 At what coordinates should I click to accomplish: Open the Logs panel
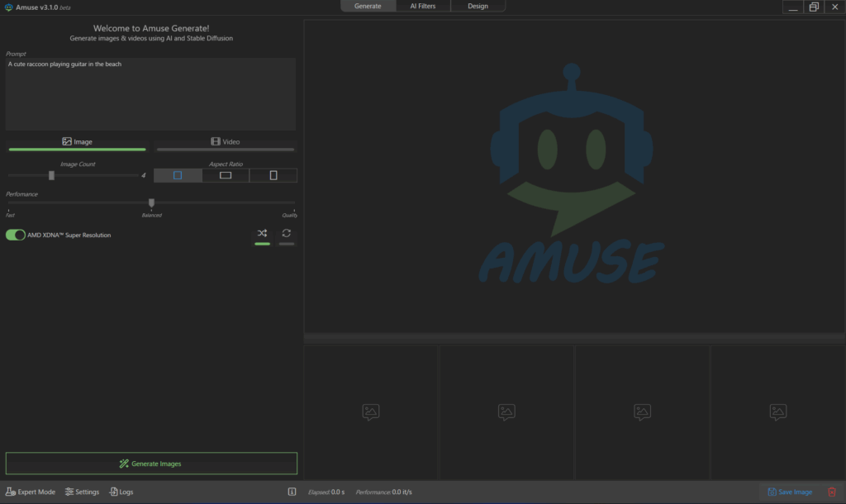click(x=121, y=492)
